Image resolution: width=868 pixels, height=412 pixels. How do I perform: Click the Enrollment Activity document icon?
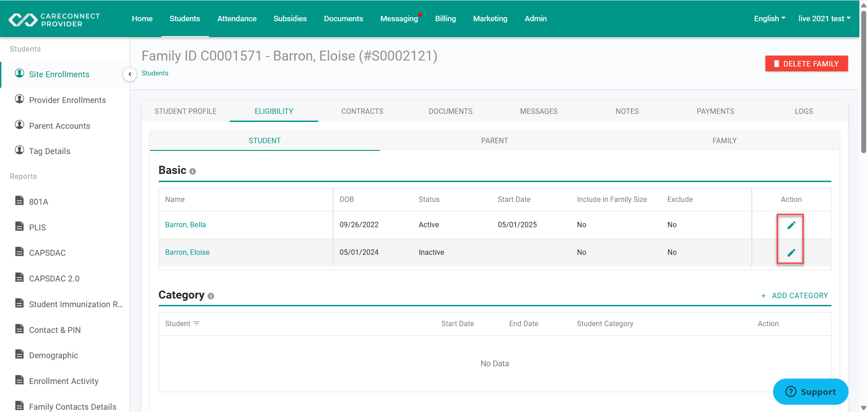(x=19, y=380)
